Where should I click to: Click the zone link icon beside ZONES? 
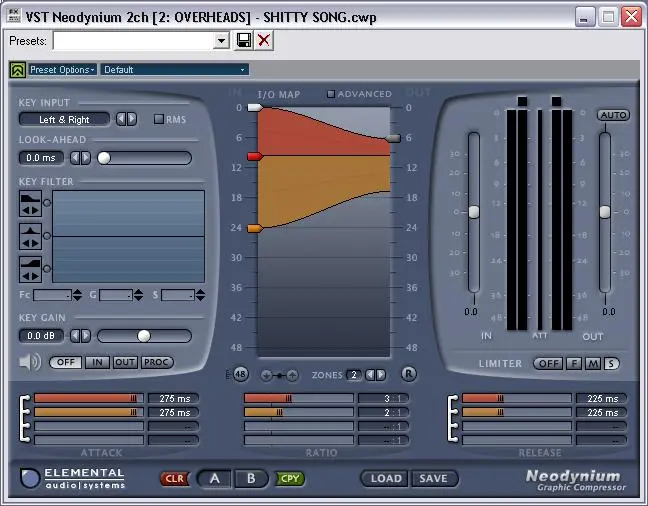point(279,375)
